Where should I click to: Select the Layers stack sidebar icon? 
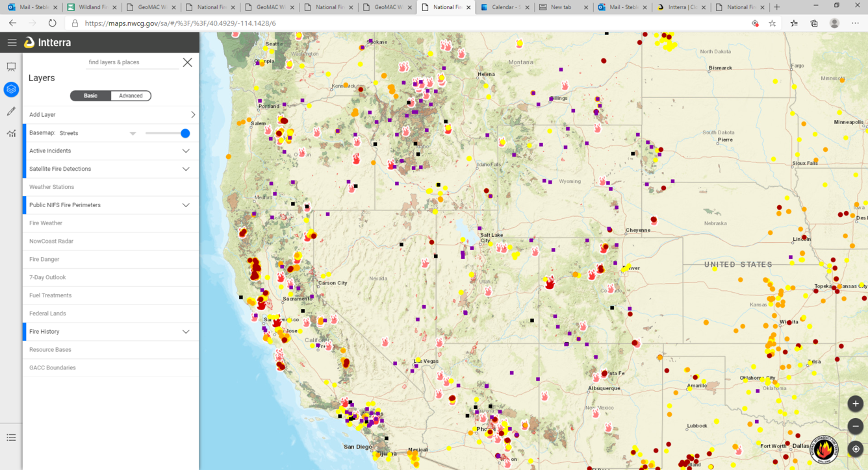click(11, 89)
